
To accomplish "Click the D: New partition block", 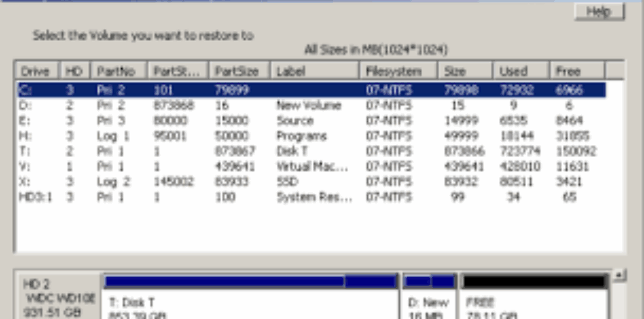I will [429, 296].
